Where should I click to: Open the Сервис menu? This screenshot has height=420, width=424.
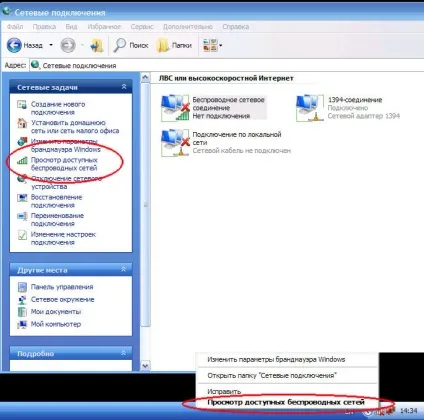tap(142, 27)
